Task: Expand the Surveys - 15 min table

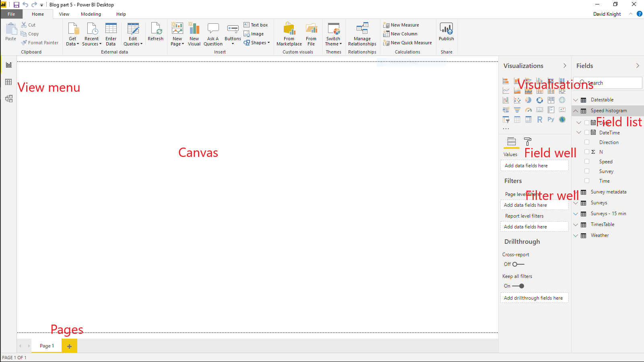Action: tap(576, 214)
